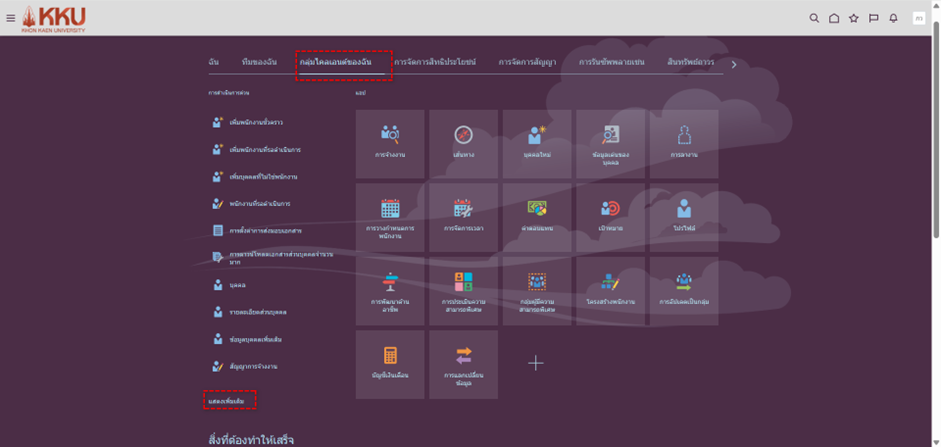Open the การจัดการเวลา (Time Management) tile

point(462,216)
